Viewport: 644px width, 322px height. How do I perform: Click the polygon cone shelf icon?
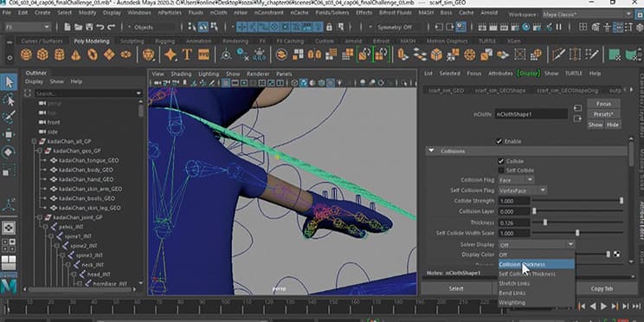pyautogui.click(x=76, y=55)
